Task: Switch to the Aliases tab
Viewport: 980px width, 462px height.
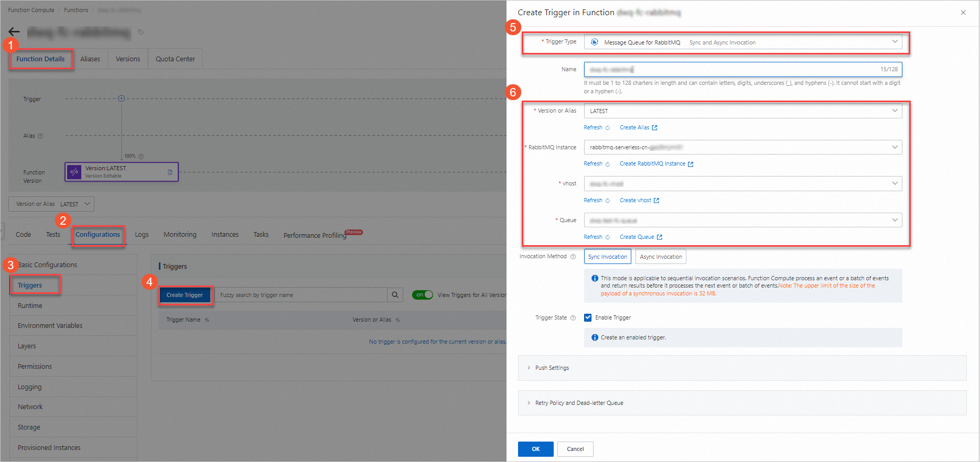Action: (x=90, y=59)
